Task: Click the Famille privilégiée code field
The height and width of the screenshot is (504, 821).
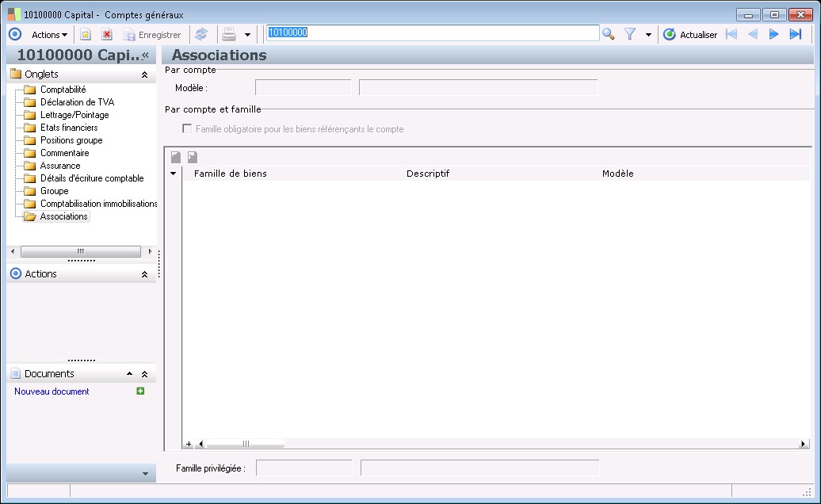Action: pyautogui.click(x=304, y=468)
